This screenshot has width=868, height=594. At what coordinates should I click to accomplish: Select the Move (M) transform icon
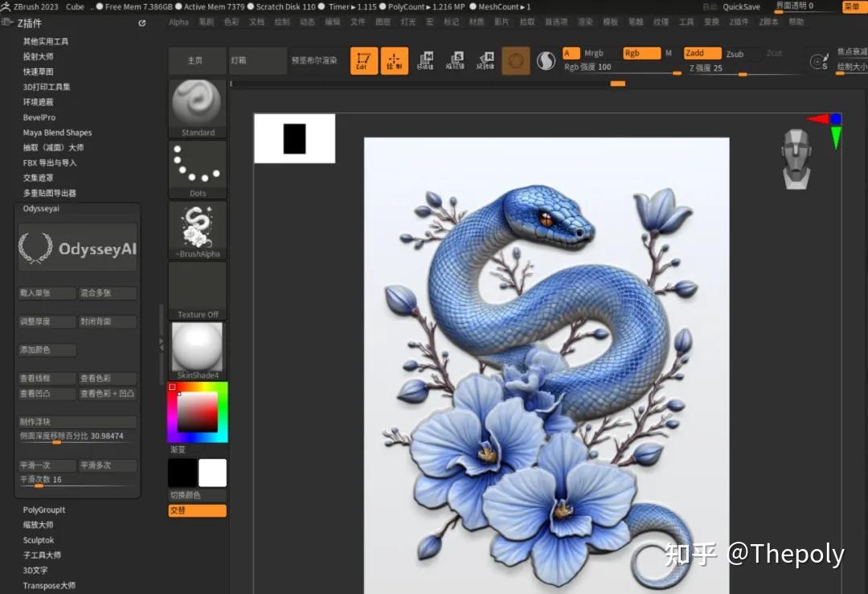425,60
